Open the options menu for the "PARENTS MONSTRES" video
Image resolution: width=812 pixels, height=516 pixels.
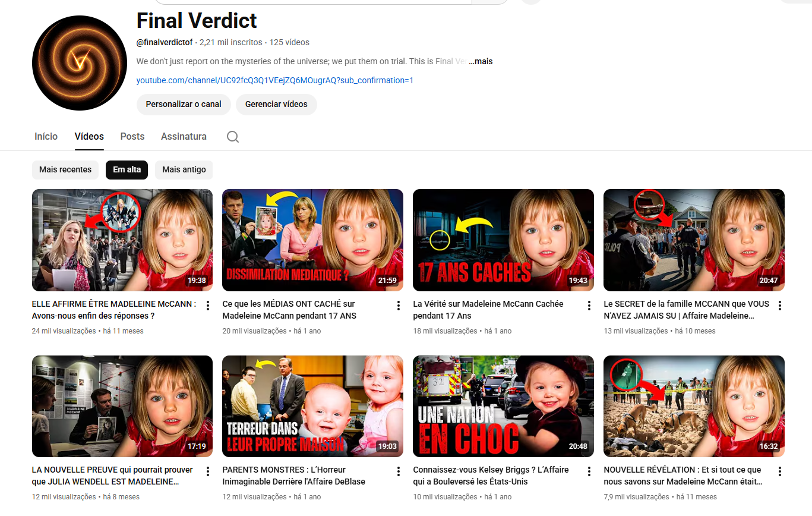pyautogui.click(x=397, y=471)
